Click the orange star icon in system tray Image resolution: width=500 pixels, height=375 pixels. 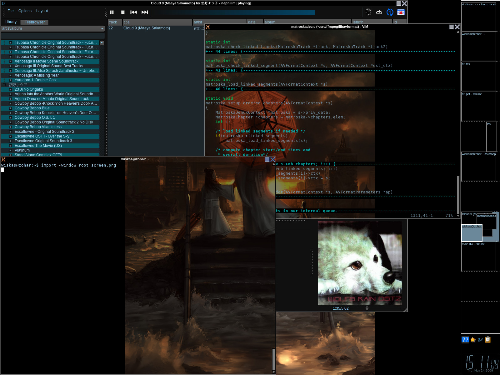click(x=473, y=339)
